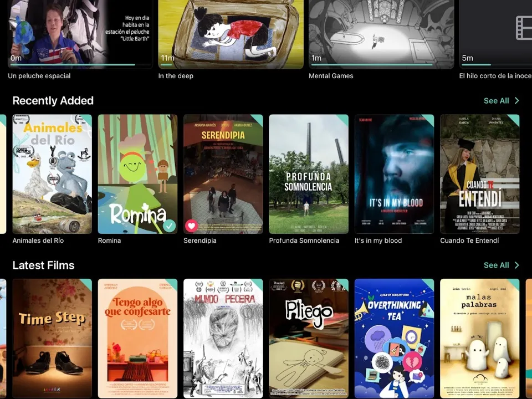Expand Recently Added with the chevron arrow
The width and height of the screenshot is (532, 399).
tap(516, 101)
